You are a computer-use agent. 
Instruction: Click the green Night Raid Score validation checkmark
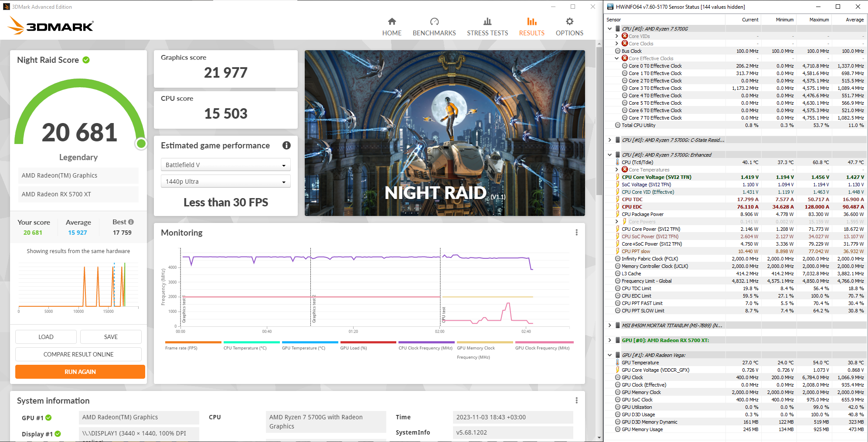pyautogui.click(x=86, y=60)
